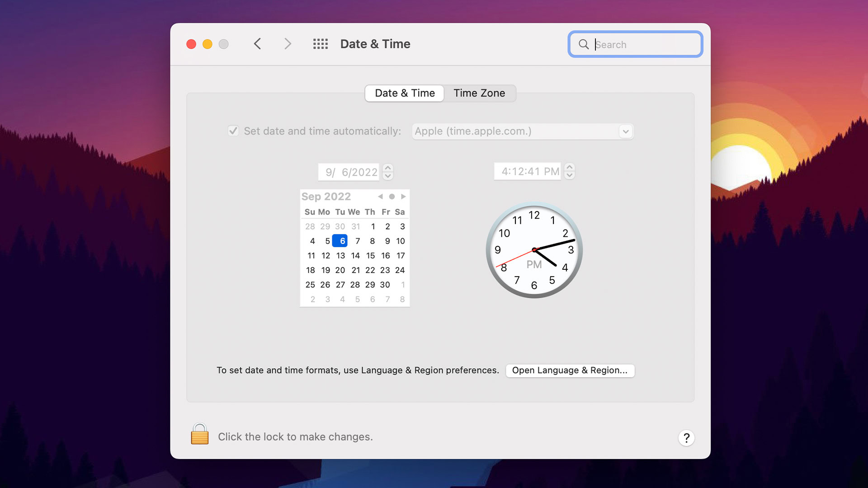
Task: Select September 6 on the calendar
Action: [340, 241]
